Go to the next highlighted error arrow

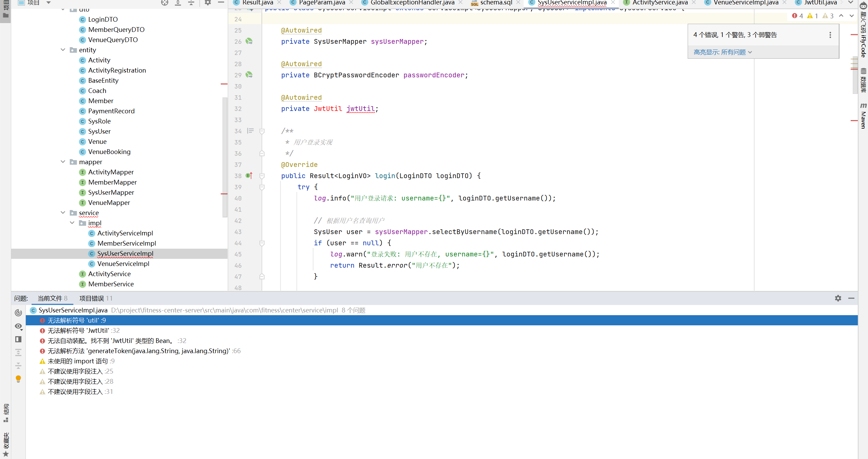point(851,16)
